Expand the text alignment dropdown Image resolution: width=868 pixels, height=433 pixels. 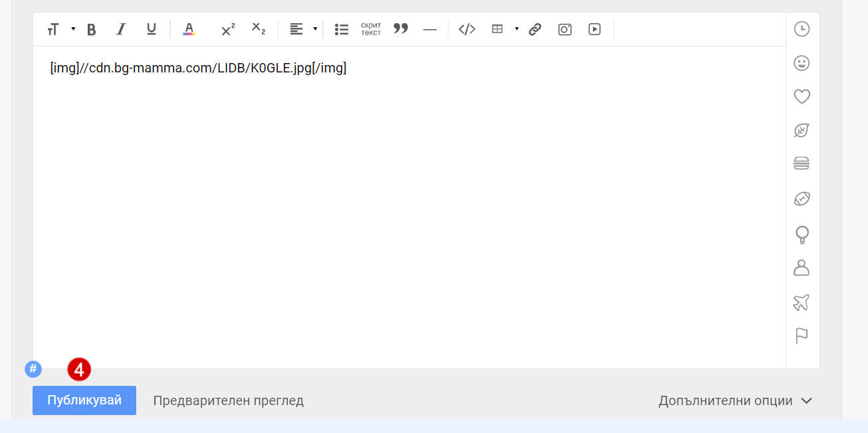315,29
